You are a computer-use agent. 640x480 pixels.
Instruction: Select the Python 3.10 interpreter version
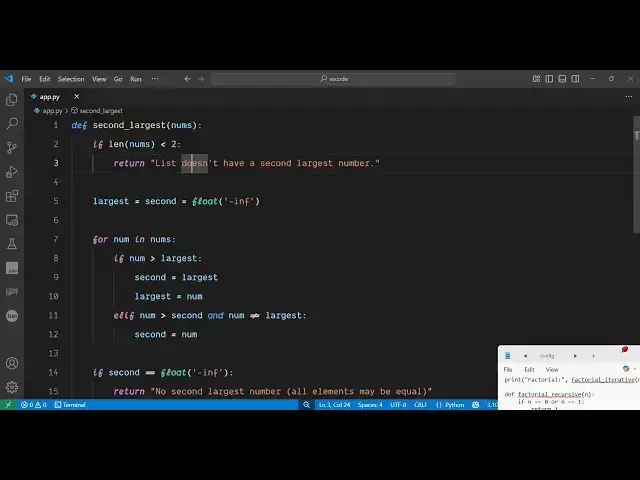tap(491, 404)
